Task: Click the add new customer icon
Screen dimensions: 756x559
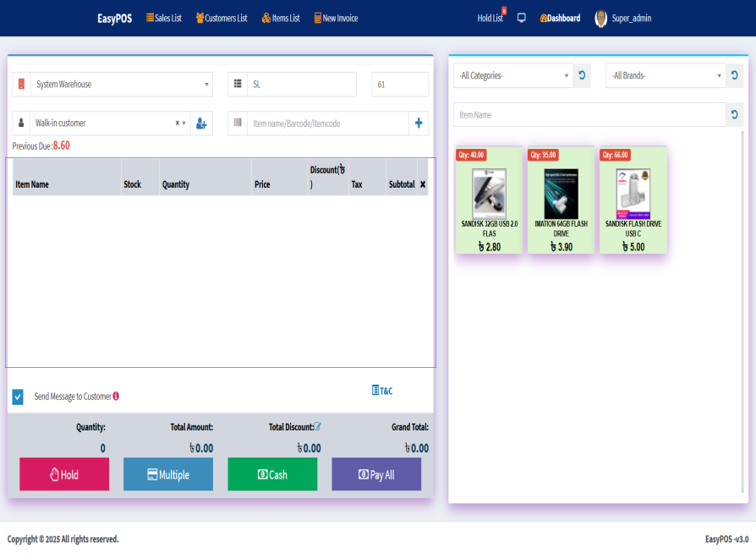Action: [201, 123]
